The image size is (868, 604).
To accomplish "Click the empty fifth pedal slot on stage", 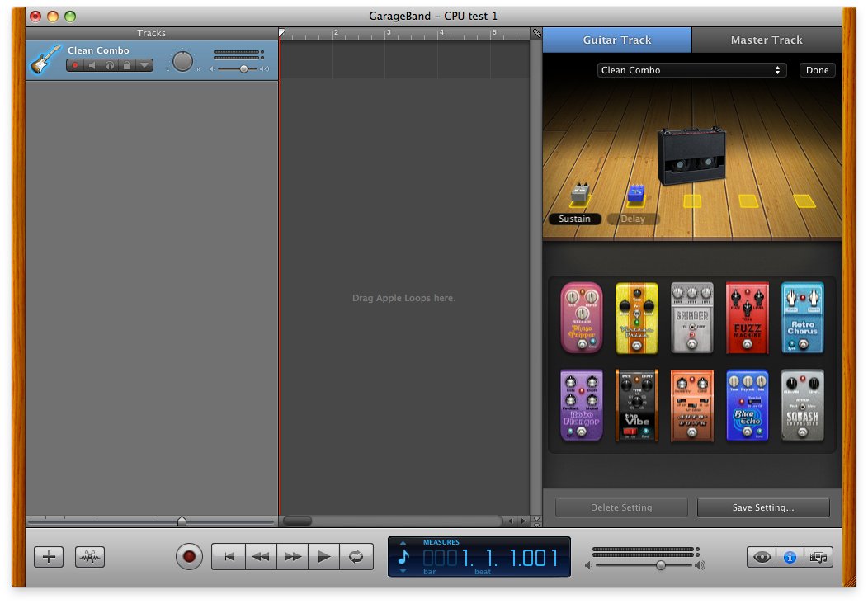I will point(804,201).
